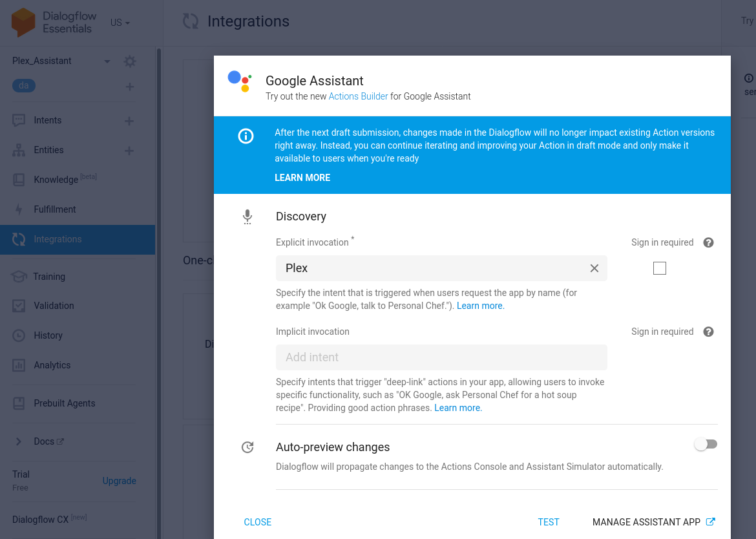Open the Actions Builder link

point(358,96)
